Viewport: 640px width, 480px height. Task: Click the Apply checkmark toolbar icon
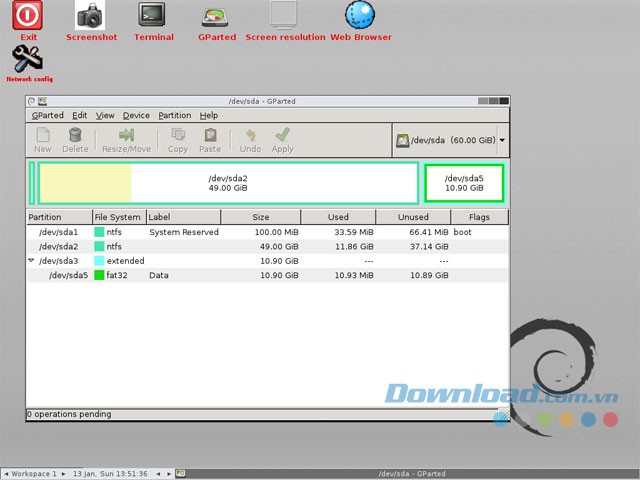(282, 140)
